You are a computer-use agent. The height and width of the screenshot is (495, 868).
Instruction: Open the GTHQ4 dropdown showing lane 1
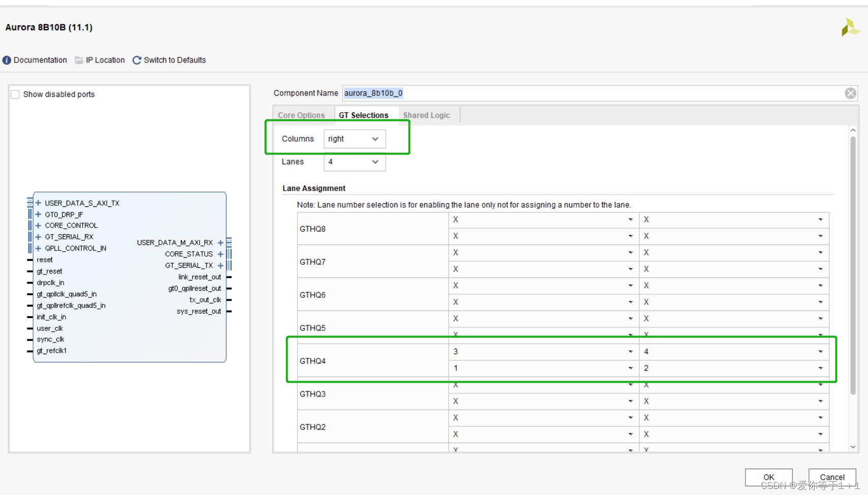point(543,368)
